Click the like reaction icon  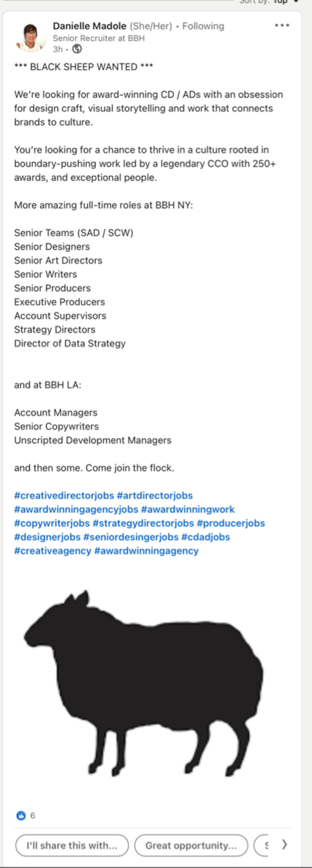(x=21, y=815)
